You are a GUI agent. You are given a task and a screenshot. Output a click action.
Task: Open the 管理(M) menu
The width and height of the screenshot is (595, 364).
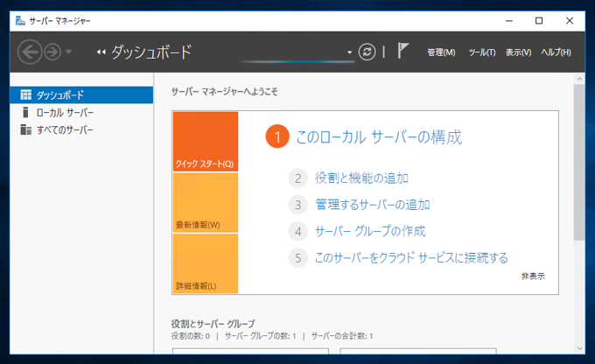pos(441,52)
